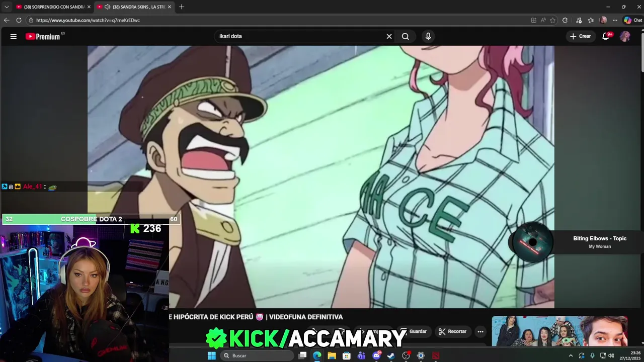This screenshot has height=362, width=644.
Task: Click the video title text VIDEOFUNA DEFINITIVA
Action: (306, 317)
